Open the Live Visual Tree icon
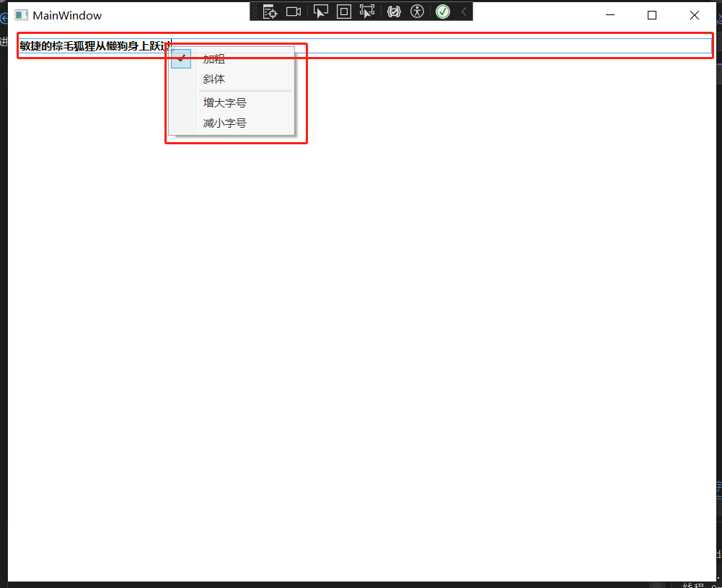Viewport: 722px width, 588px height. pos(270,12)
